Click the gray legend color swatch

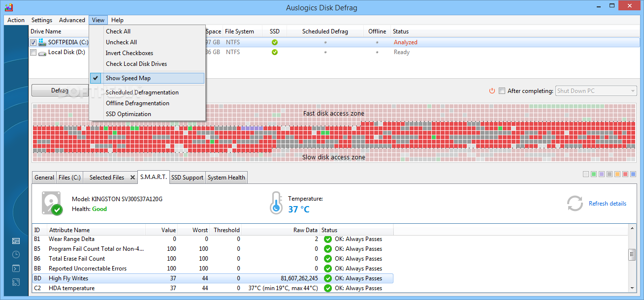click(x=610, y=174)
